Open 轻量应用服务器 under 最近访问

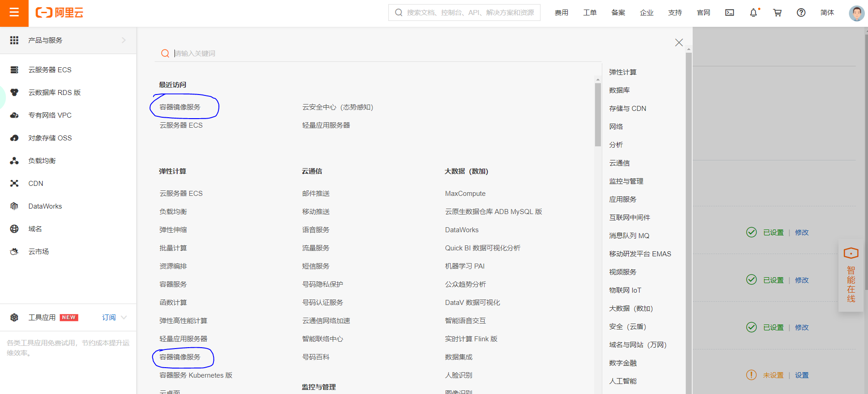tap(326, 125)
